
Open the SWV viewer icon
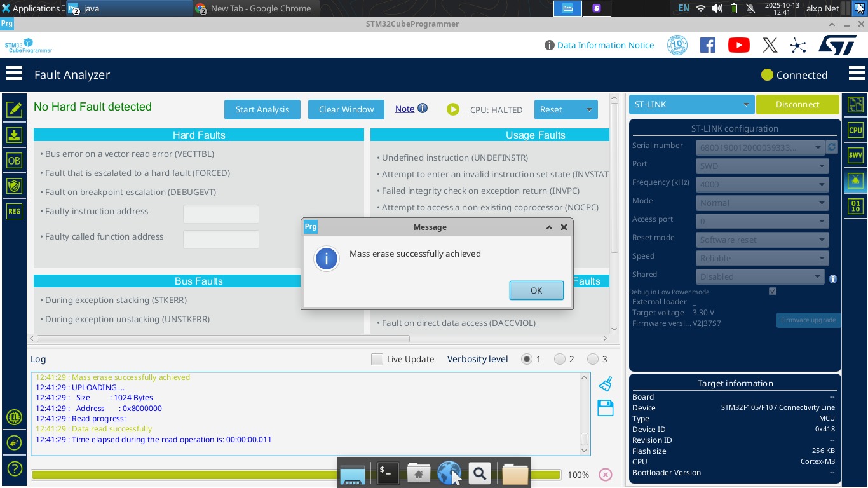[x=855, y=156]
